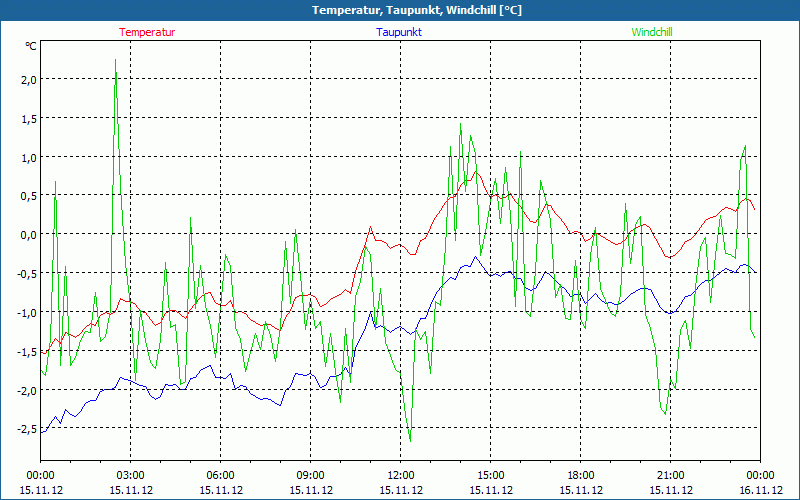Image resolution: width=800 pixels, height=500 pixels.
Task: Select the -2,5 y-axis tick label
Action: pyautogui.click(x=26, y=428)
